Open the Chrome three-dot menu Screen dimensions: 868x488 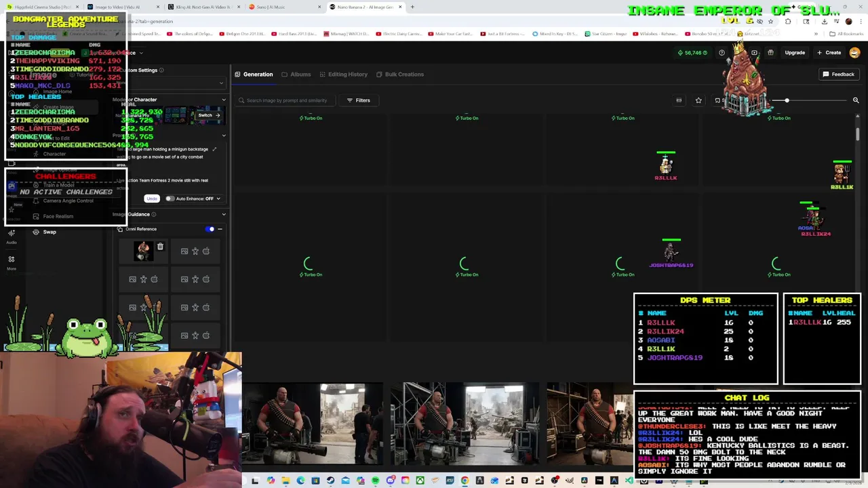[860, 21]
